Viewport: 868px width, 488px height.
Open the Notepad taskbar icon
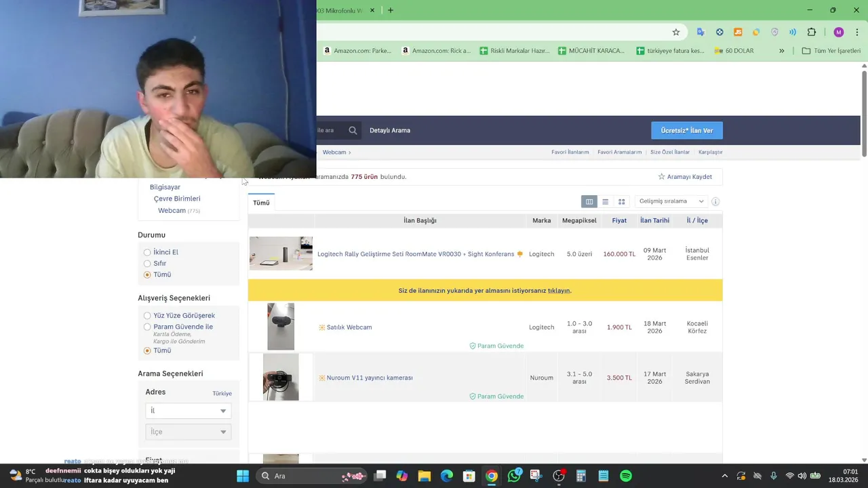[604, 476]
